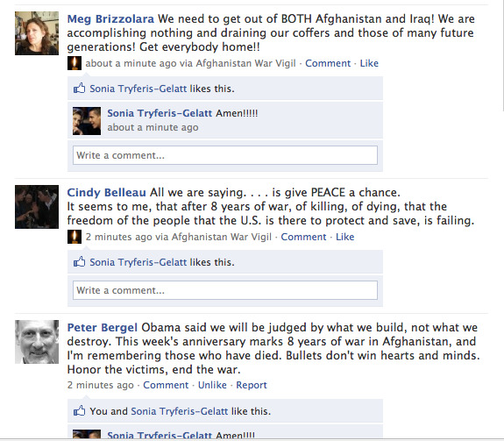Focus comment box under Cindy Belleau's post
The height and width of the screenshot is (441, 504).
click(225, 290)
